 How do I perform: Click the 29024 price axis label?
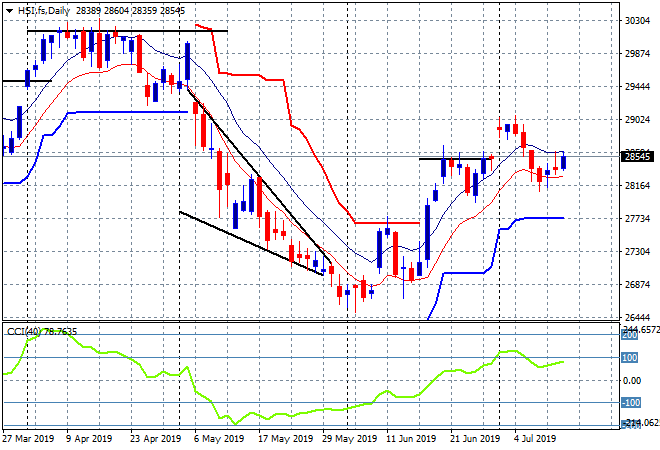[637, 120]
